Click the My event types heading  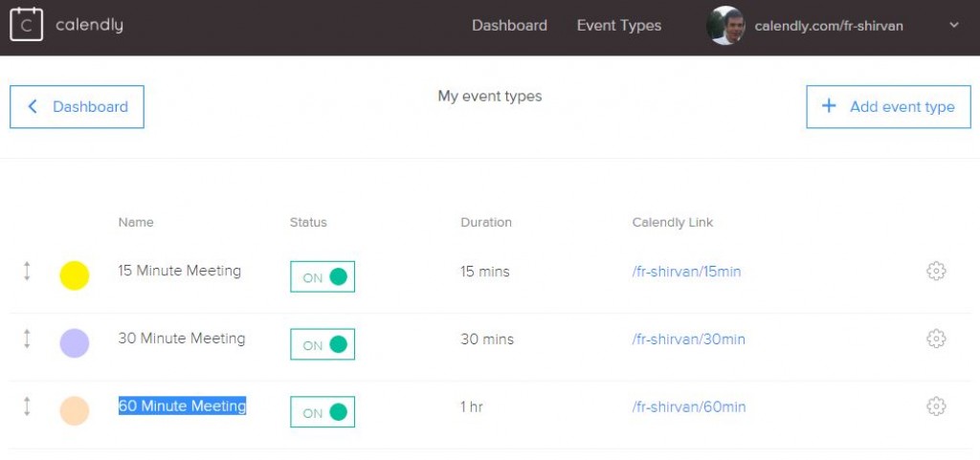490,97
